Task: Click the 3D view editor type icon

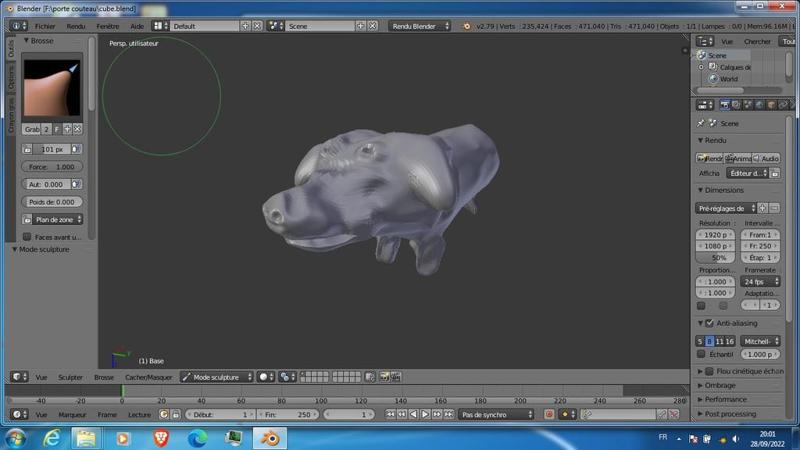Action: pyautogui.click(x=19, y=377)
